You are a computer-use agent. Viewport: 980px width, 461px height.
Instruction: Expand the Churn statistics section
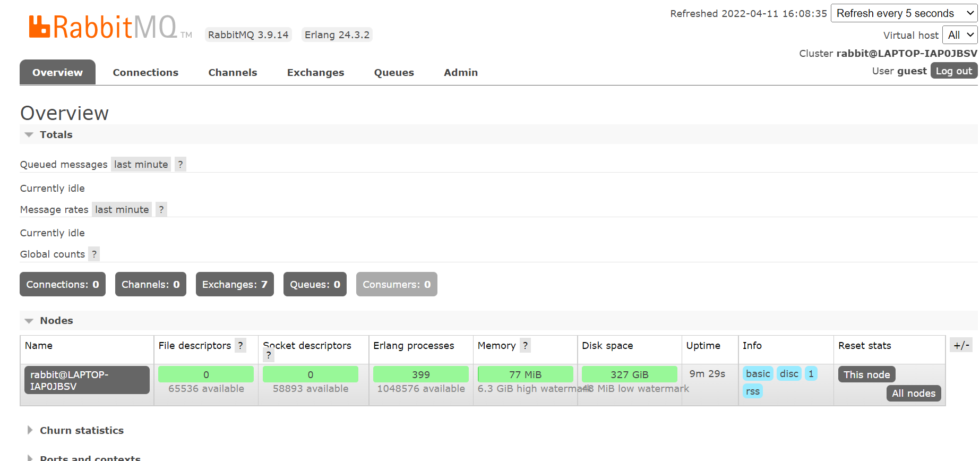coord(76,431)
